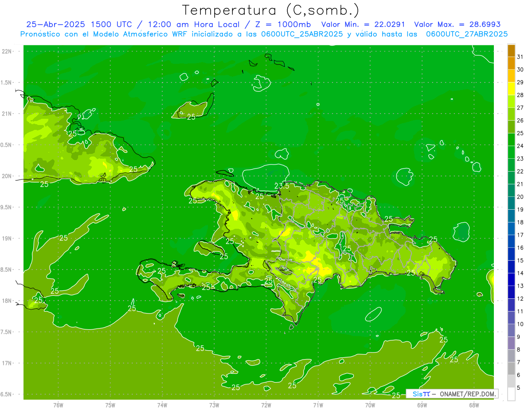Screen dimensions: 532x411
Task: Click legend value 16
Action: (520, 248)
